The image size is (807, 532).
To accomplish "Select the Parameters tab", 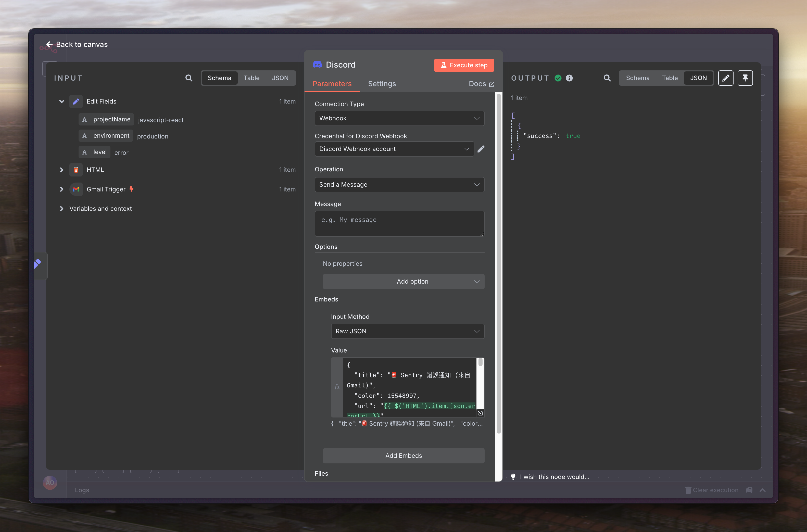I will pos(332,84).
